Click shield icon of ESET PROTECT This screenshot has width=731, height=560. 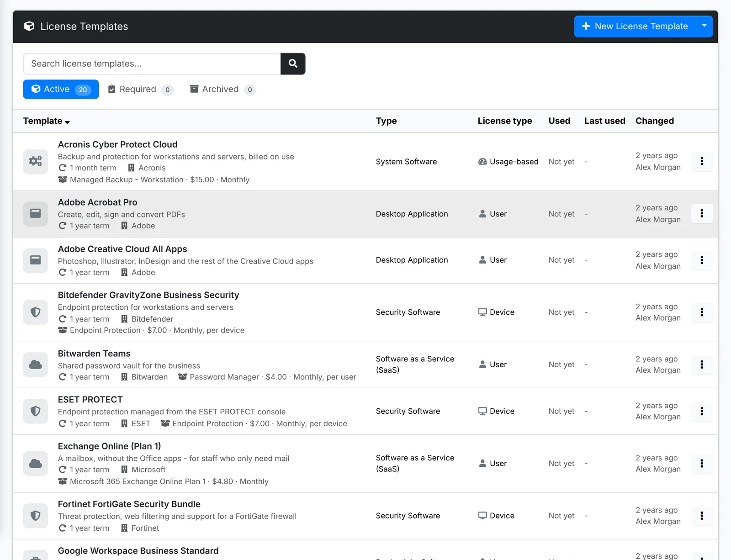[x=36, y=411]
